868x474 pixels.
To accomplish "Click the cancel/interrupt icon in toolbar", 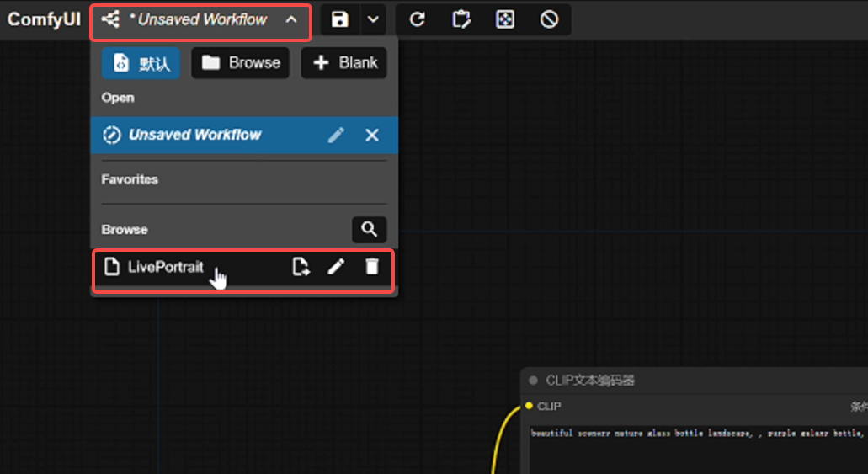I will [x=549, y=20].
